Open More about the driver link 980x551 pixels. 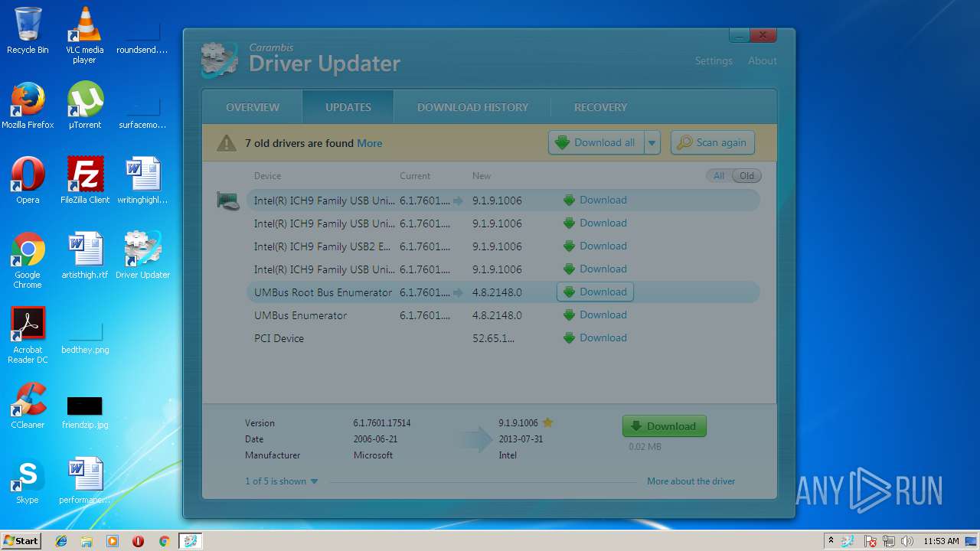coord(691,481)
